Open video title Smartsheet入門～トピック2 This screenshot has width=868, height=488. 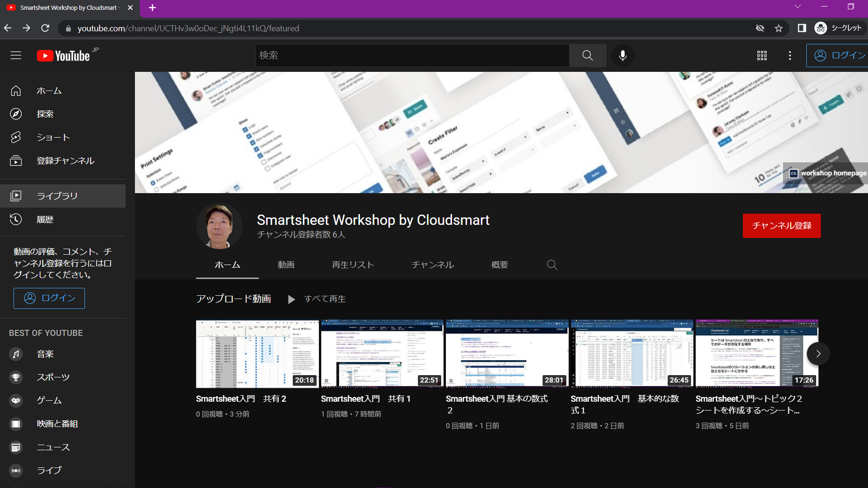pos(748,404)
